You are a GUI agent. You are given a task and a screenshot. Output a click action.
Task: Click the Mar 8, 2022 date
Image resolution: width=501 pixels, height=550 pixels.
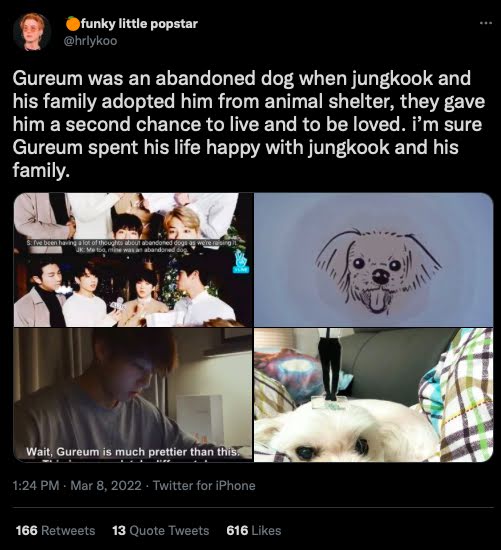pyautogui.click(x=106, y=485)
